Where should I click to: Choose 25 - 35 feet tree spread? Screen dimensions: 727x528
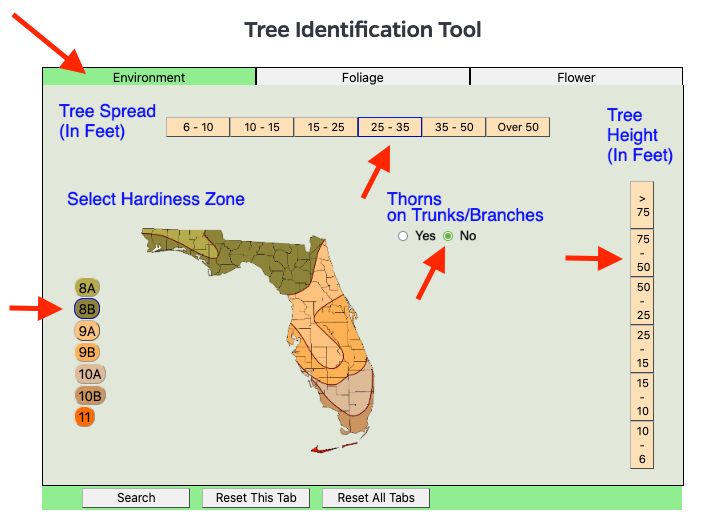click(390, 127)
